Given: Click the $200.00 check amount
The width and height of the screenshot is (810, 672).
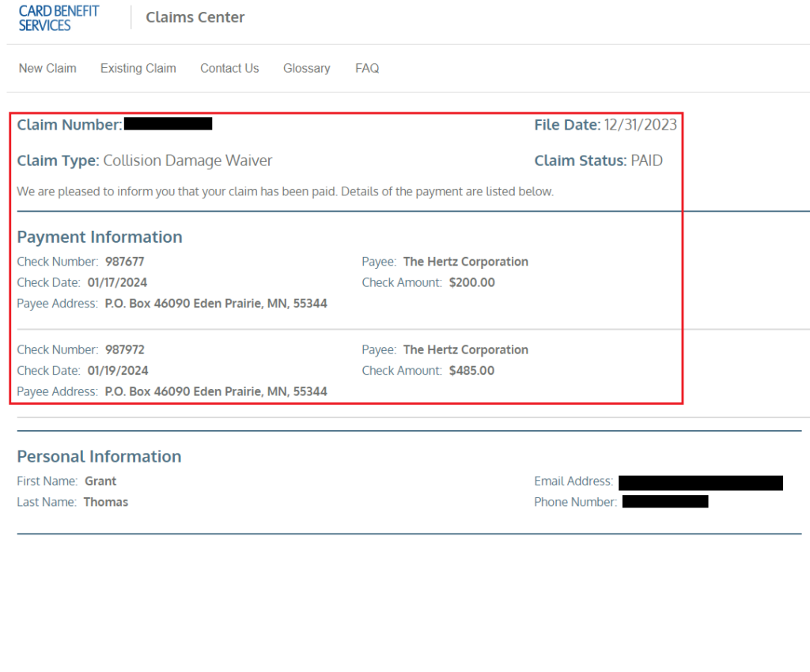Looking at the screenshot, I should [x=471, y=282].
